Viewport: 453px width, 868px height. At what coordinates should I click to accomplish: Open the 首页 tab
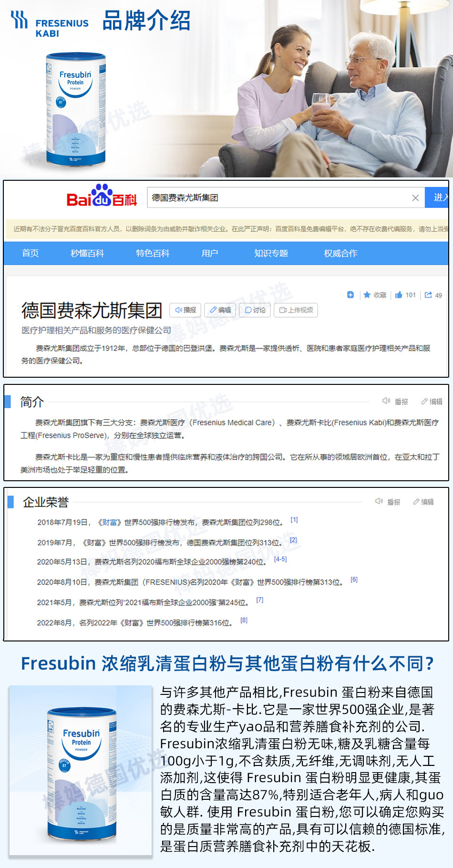(31, 253)
